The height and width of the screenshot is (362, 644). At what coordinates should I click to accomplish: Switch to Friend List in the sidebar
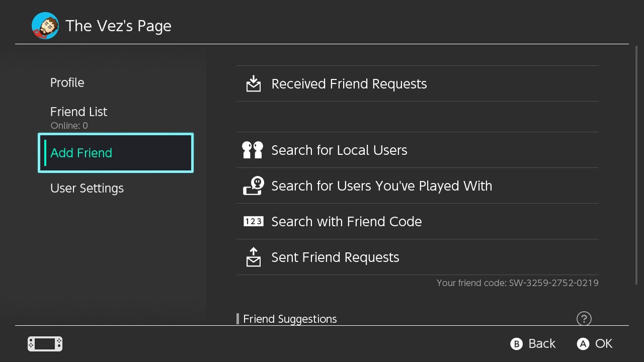click(78, 112)
